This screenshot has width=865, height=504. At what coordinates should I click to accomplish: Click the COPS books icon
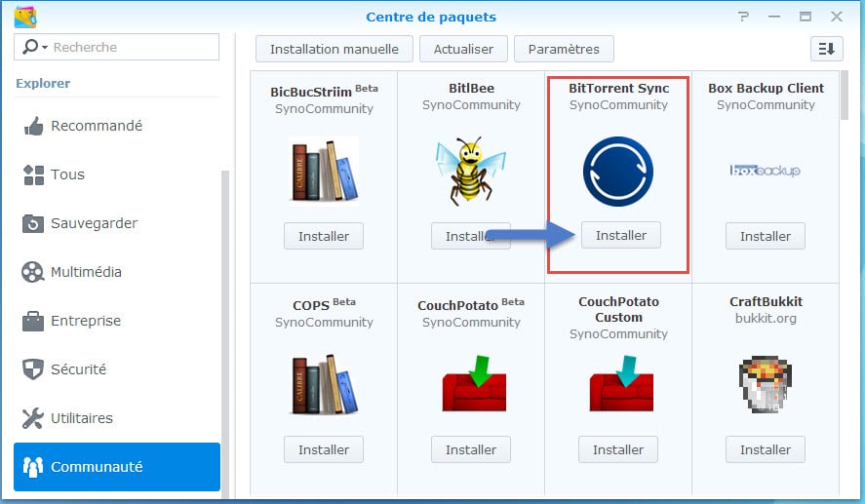324,384
